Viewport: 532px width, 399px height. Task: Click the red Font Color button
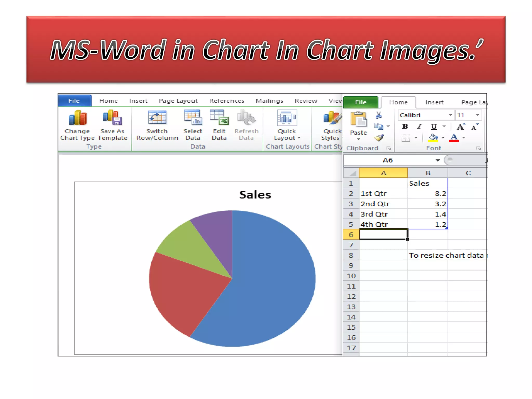click(454, 137)
